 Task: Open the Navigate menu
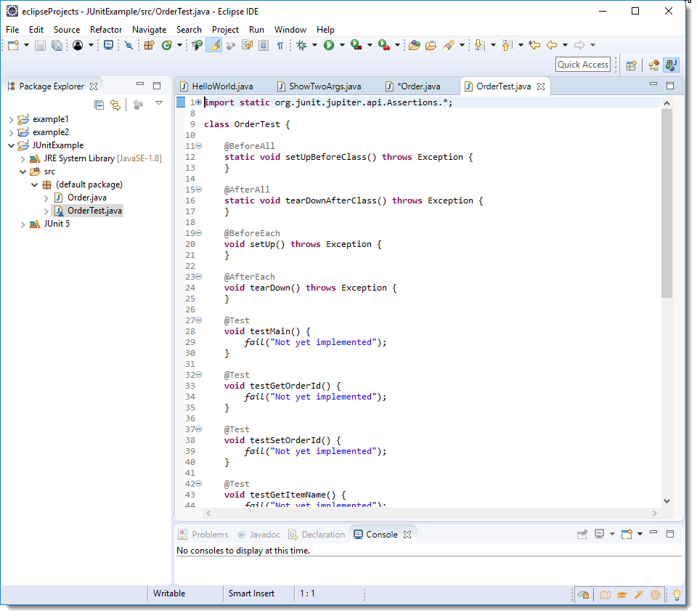click(149, 30)
